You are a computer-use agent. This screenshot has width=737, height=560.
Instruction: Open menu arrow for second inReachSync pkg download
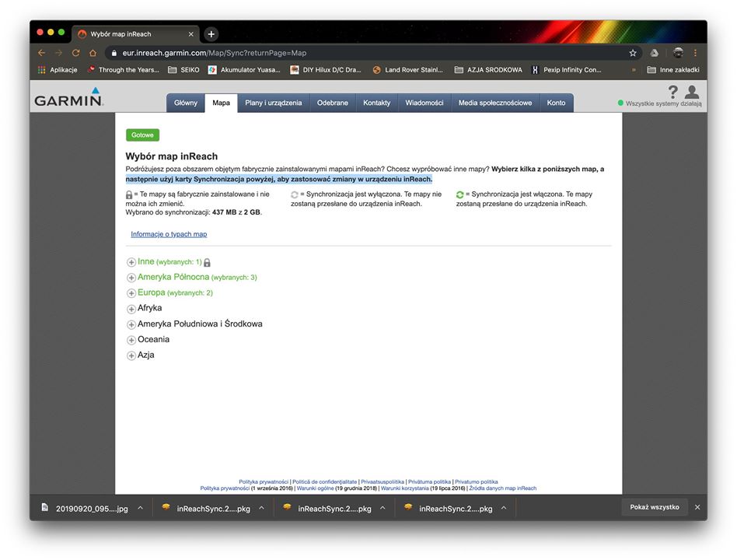click(x=382, y=508)
